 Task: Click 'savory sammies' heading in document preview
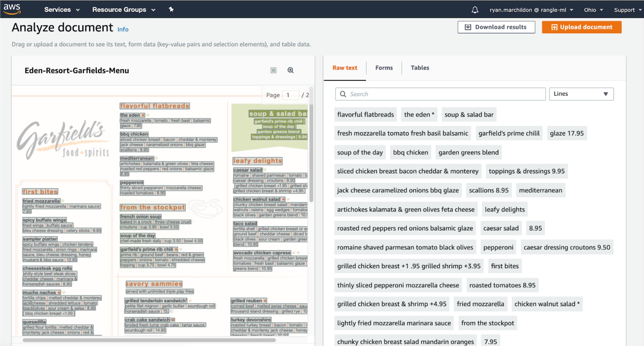154,284
